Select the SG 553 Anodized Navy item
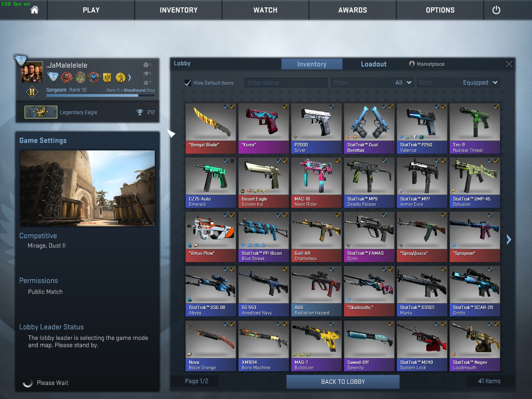This screenshot has height=399, width=532. (263, 291)
